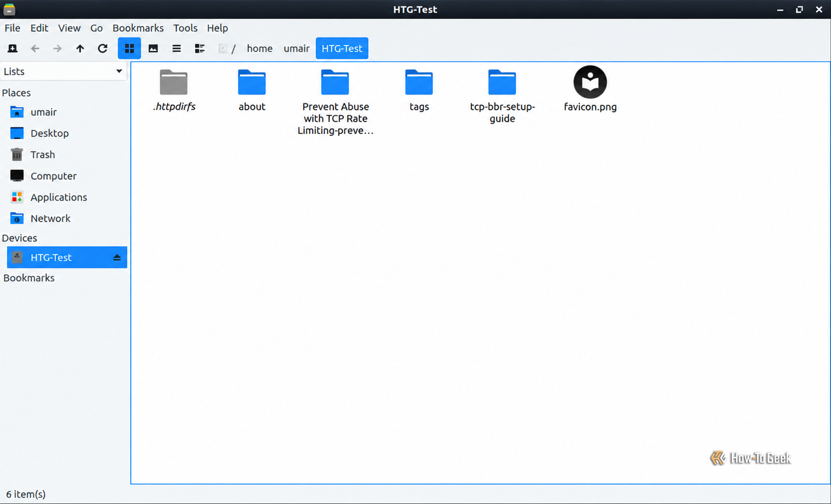Switch to icon view mode

[x=130, y=48]
